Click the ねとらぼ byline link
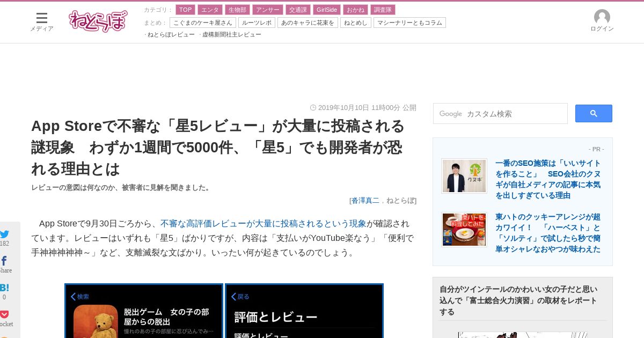 tap(400, 200)
